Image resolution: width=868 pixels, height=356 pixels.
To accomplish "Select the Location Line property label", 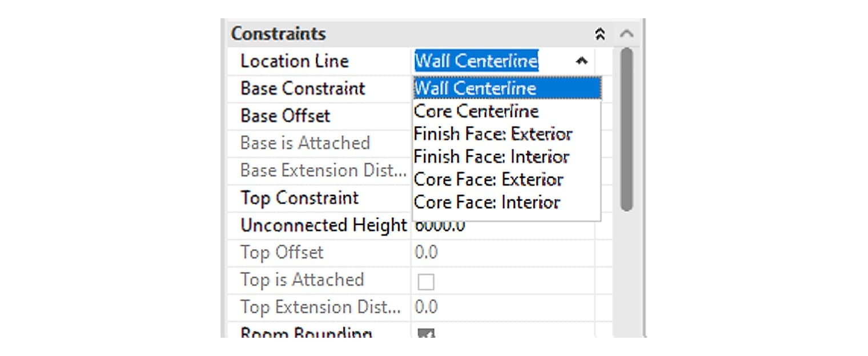I will tap(295, 61).
